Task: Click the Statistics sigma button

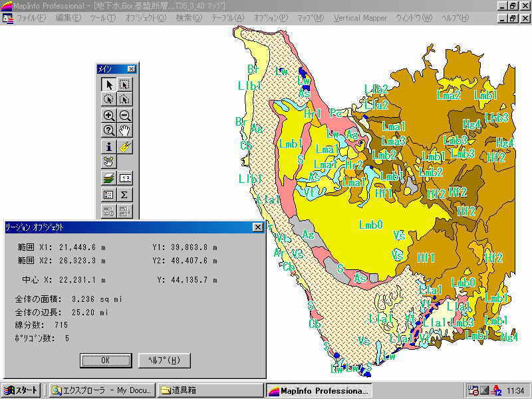Action: click(x=125, y=195)
